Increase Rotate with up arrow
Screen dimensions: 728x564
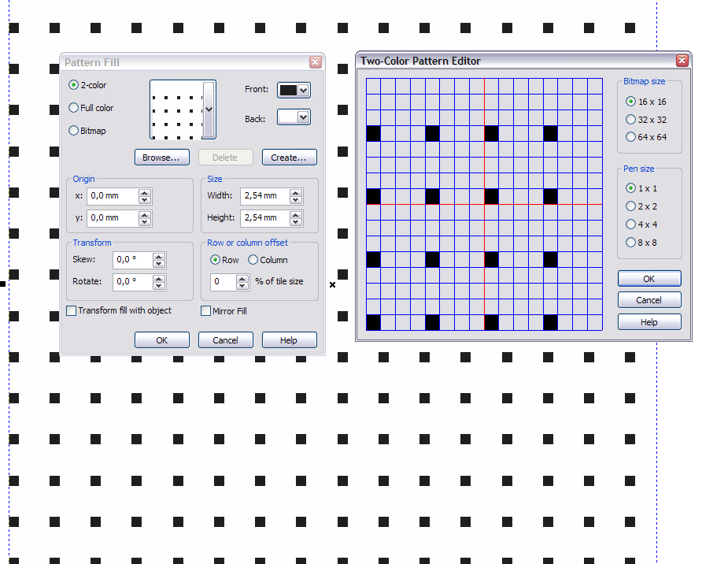point(159,278)
